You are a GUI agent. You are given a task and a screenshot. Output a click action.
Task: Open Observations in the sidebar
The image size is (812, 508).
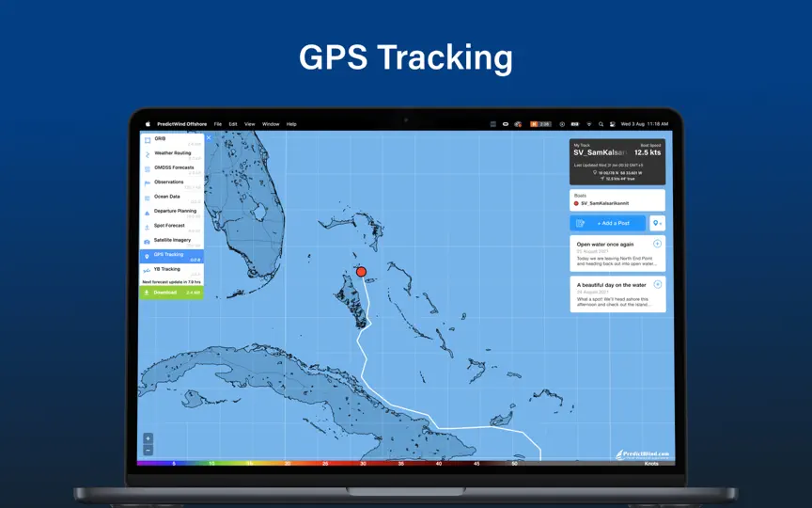pyautogui.click(x=171, y=183)
